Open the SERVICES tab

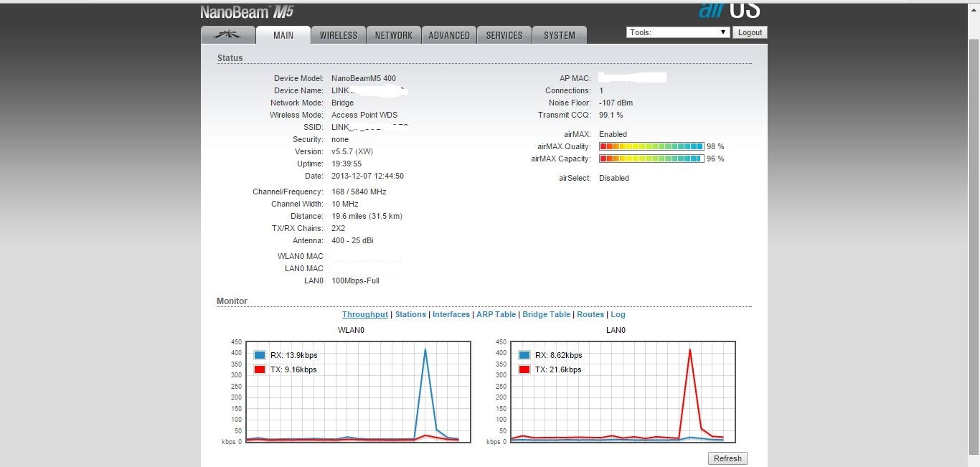(x=504, y=35)
